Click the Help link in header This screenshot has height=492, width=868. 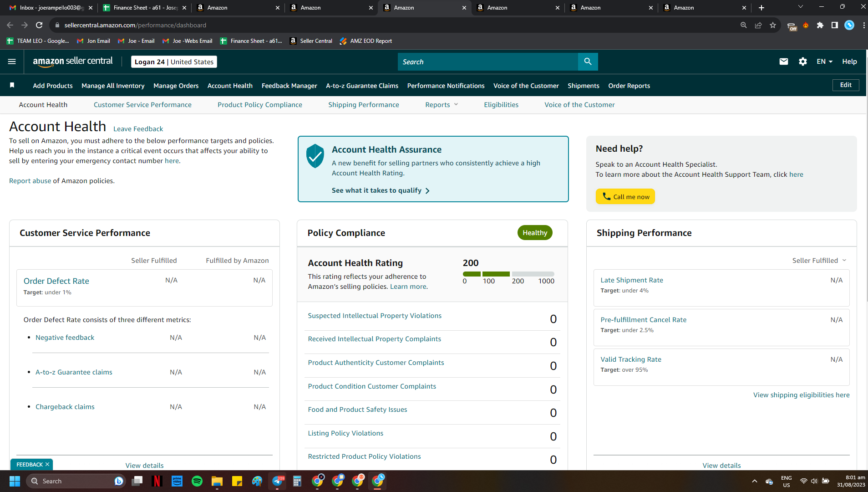click(849, 61)
